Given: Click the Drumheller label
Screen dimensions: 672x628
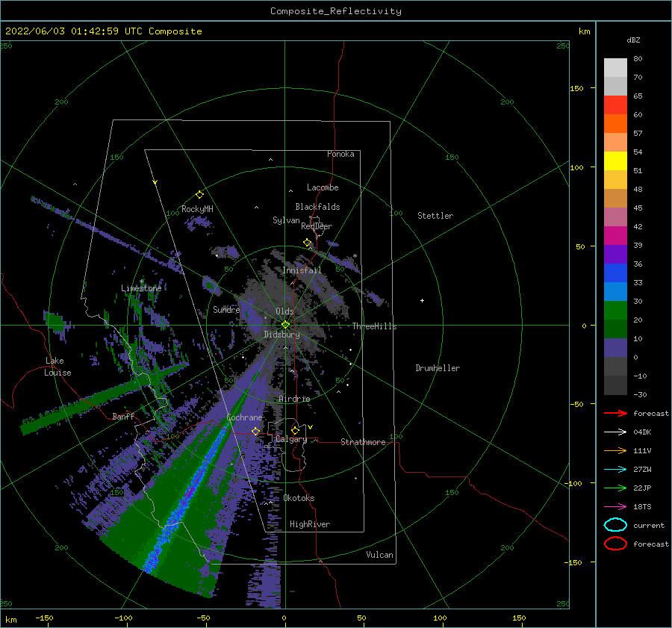Looking at the screenshot, I should pos(438,368).
